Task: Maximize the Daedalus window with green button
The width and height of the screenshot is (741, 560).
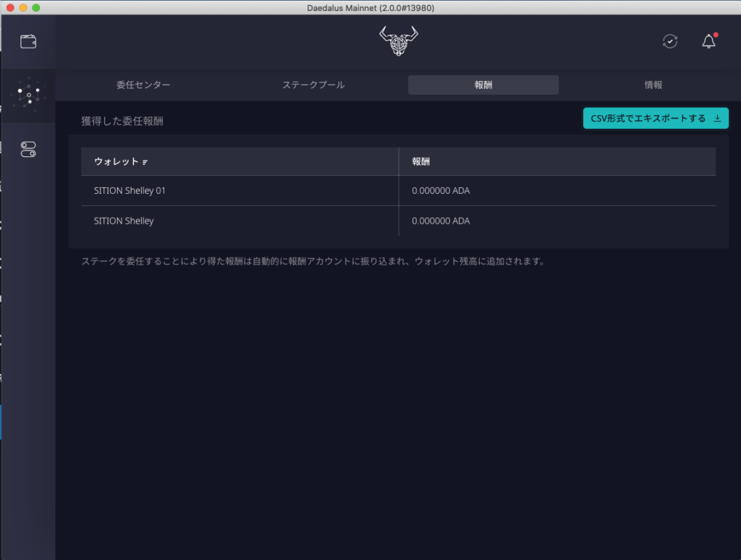Action: (36, 7)
